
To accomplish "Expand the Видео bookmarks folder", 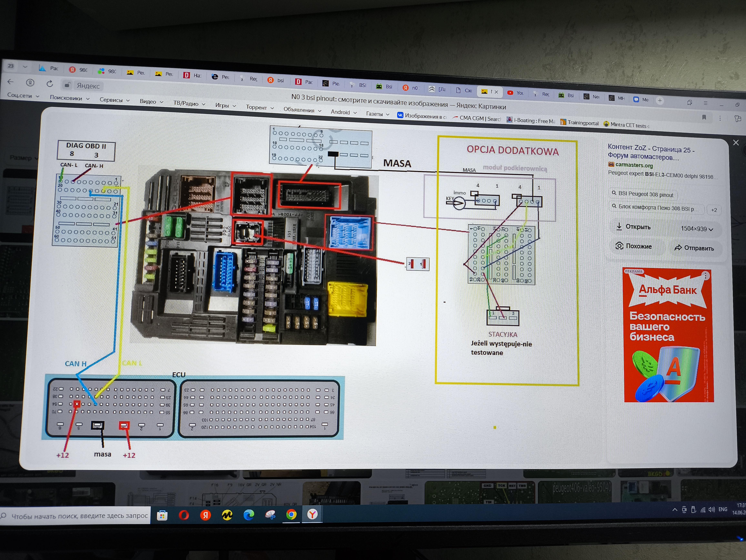I will (x=151, y=101).
